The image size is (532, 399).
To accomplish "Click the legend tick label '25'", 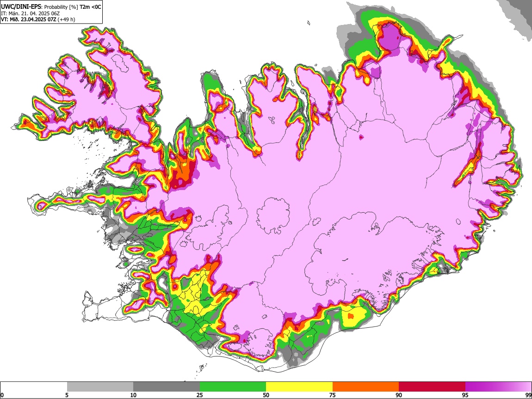I will tap(200, 395).
